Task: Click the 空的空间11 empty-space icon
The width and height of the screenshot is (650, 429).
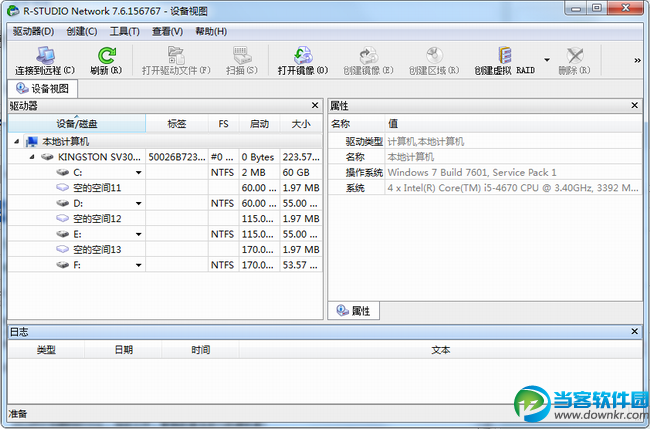Action: [63, 187]
